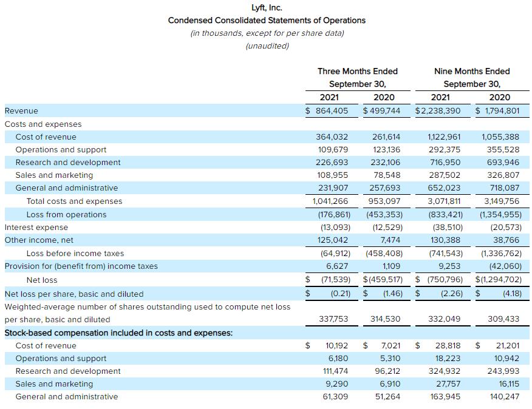Click the "(unaudited)" label
Screen dimensions: 532x409
coord(267,46)
